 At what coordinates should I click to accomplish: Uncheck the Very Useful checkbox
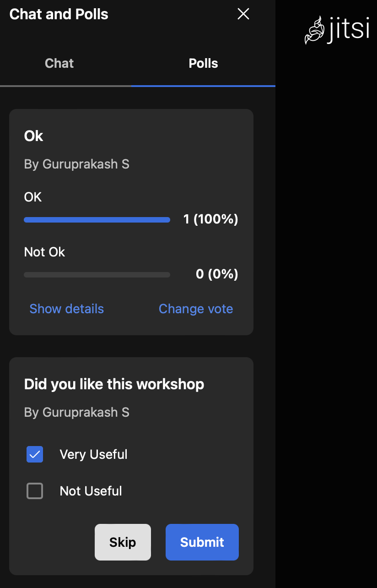point(35,454)
